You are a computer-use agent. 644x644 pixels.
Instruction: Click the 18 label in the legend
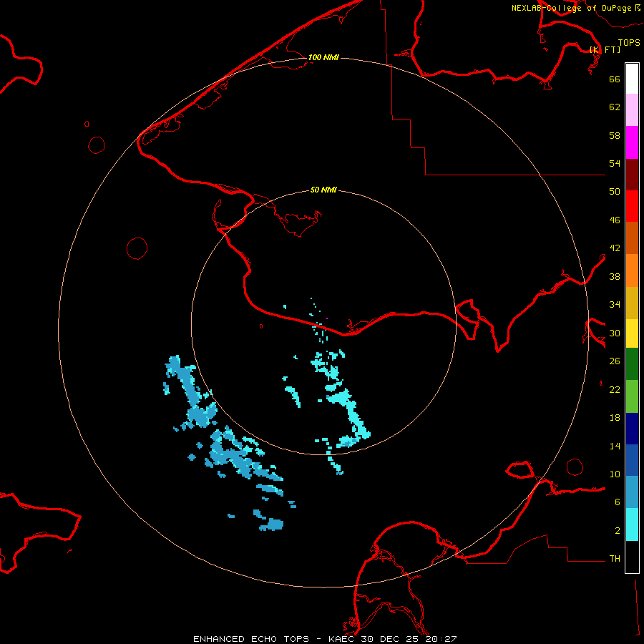615,418
